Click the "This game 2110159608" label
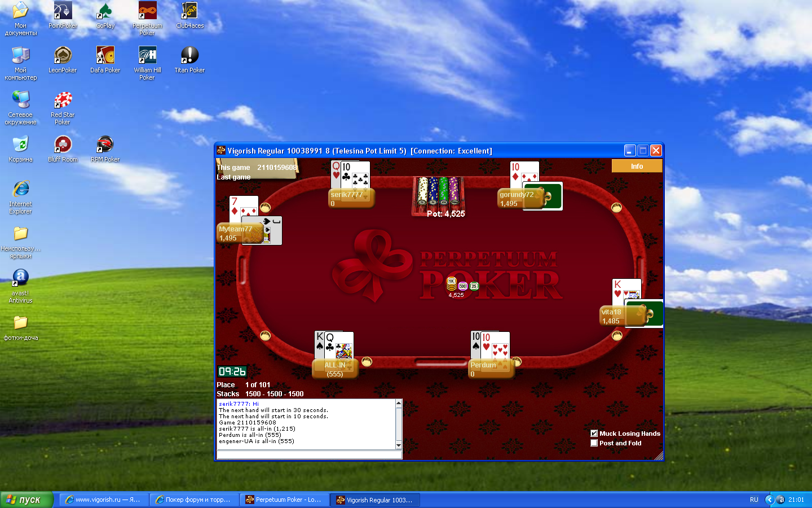This screenshot has width=812, height=508. pyautogui.click(x=257, y=167)
